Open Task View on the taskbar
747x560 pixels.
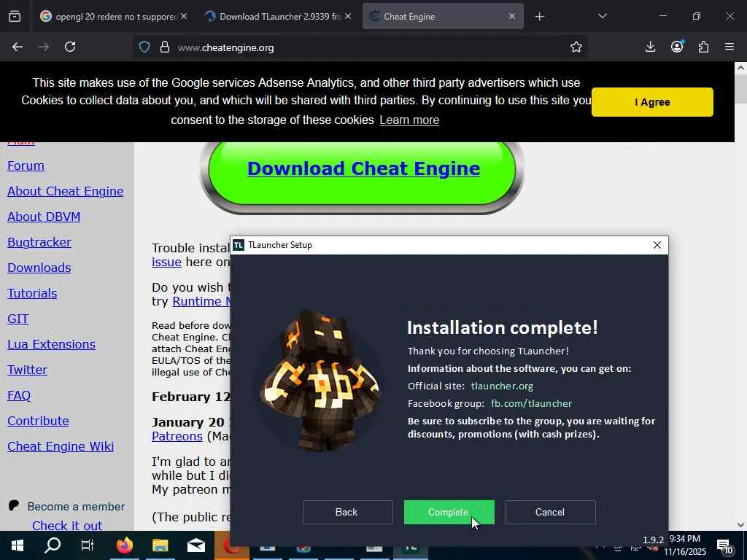88,545
